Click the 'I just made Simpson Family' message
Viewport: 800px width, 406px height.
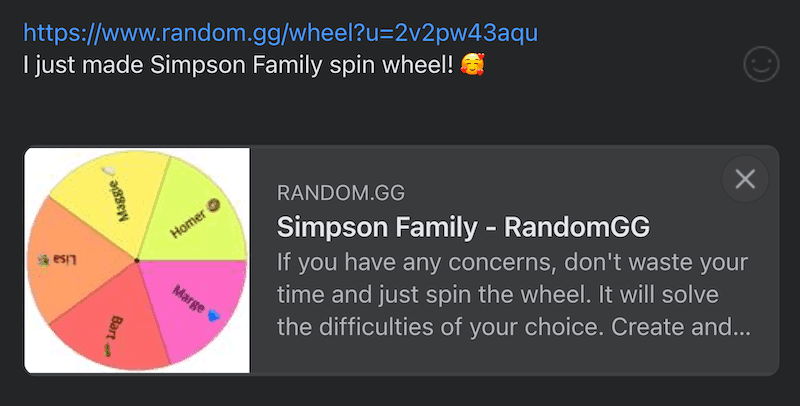pyautogui.click(x=254, y=65)
